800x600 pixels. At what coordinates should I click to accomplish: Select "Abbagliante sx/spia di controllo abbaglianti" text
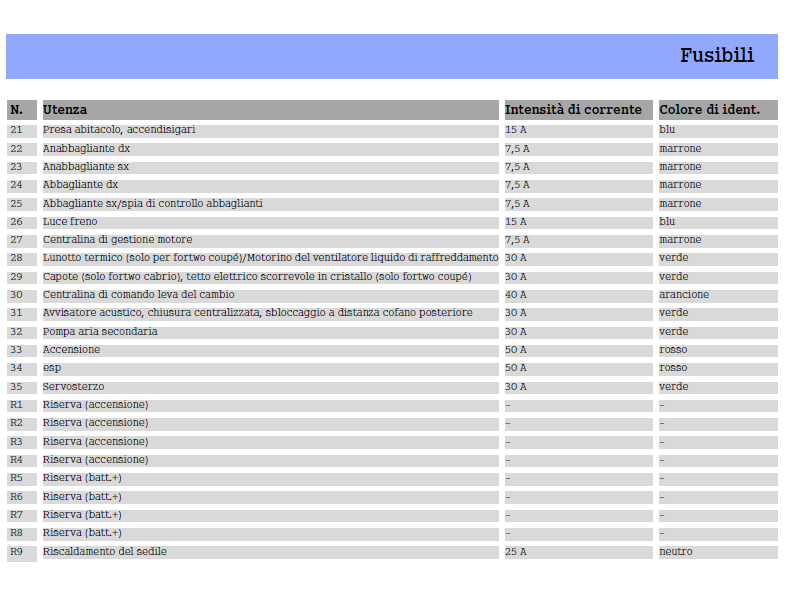point(153,204)
